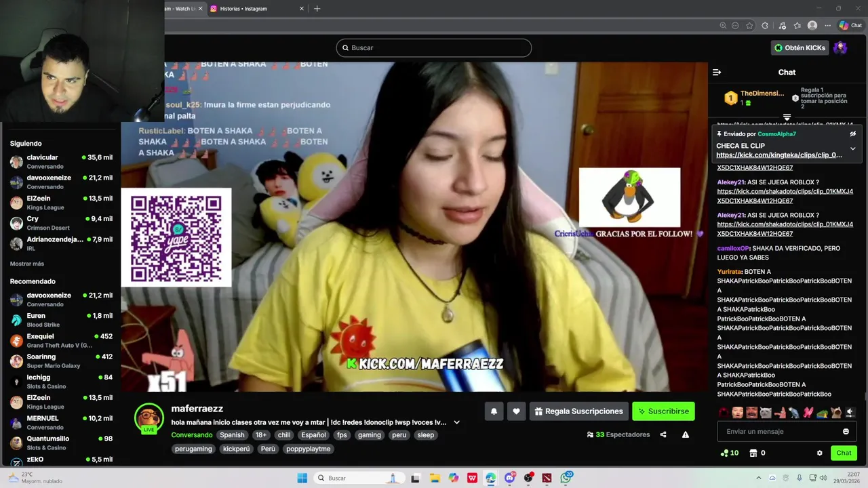868x488 pixels.
Task: Send message with the green Chat button
Action: click(x=844, y=453)
